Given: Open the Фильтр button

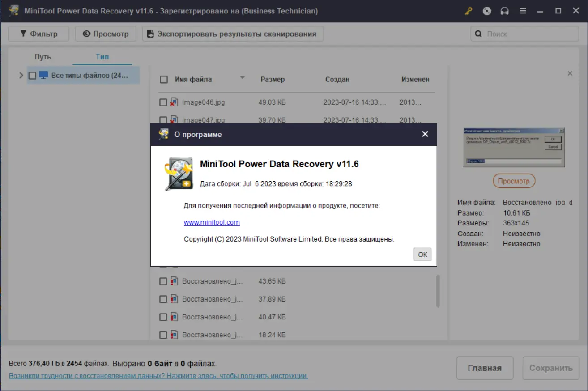Looking at the screenshot, I should [39, 34].
